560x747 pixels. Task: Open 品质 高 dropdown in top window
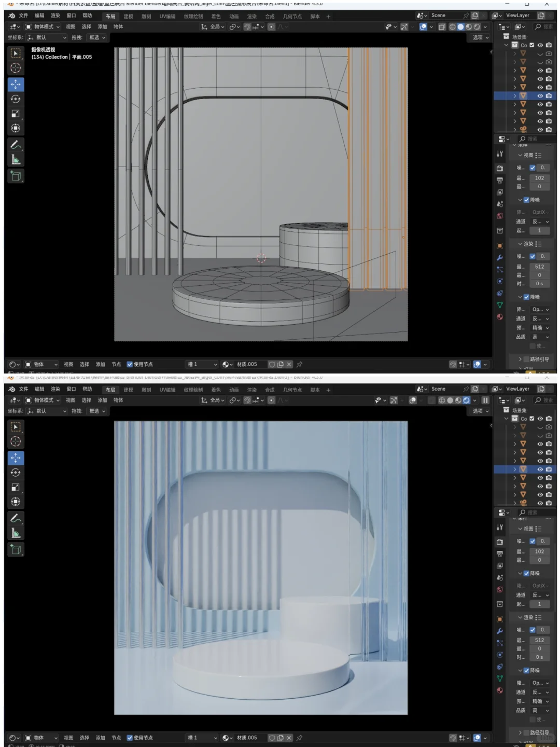point(540,337)
